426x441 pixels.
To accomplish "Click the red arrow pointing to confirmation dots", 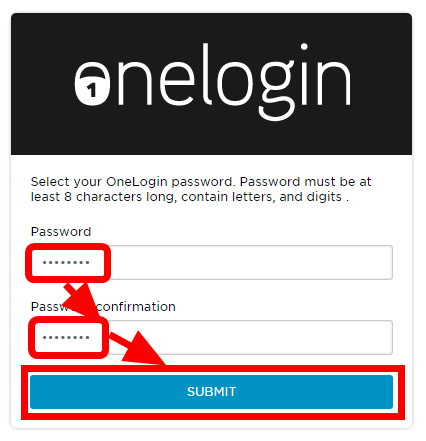I will point(80,301).
